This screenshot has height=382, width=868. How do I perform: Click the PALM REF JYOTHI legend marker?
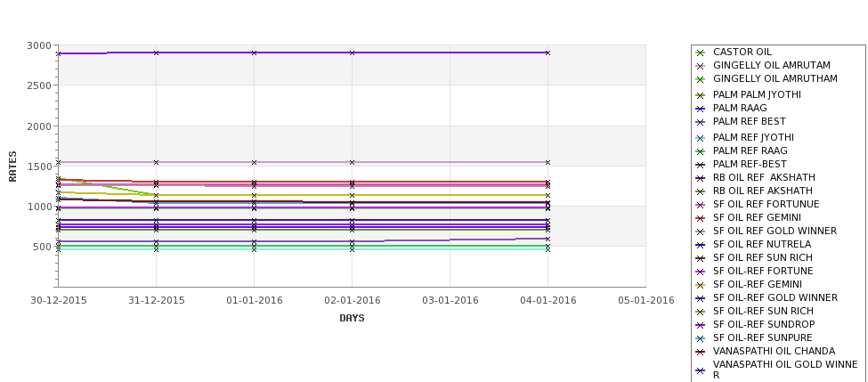pyautogui.click(x=700, y=138)
